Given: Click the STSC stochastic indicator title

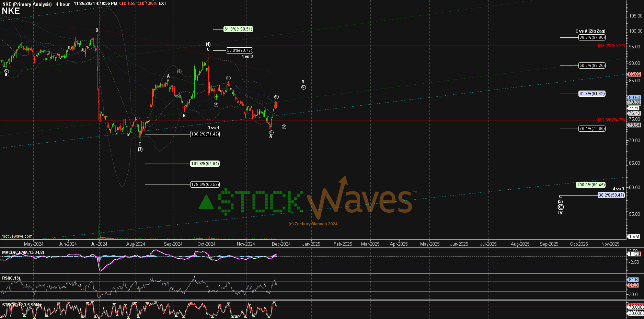Looking at the screenshot, I should 21,305.
